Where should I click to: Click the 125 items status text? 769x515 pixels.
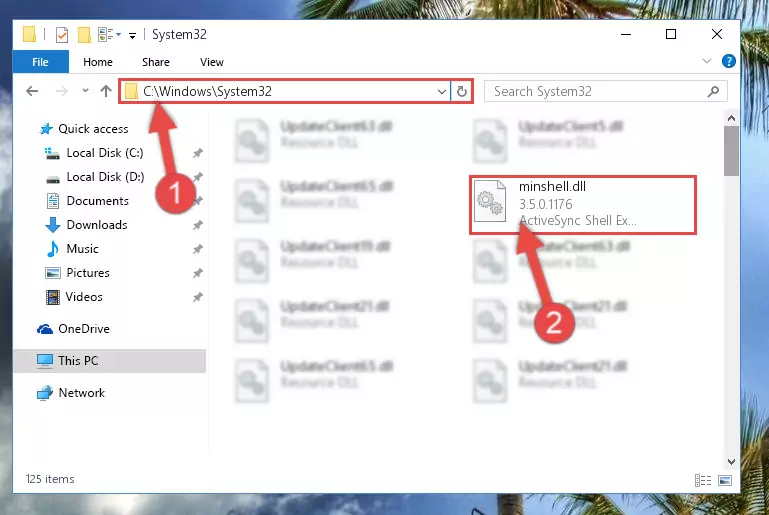pos(50,479)
